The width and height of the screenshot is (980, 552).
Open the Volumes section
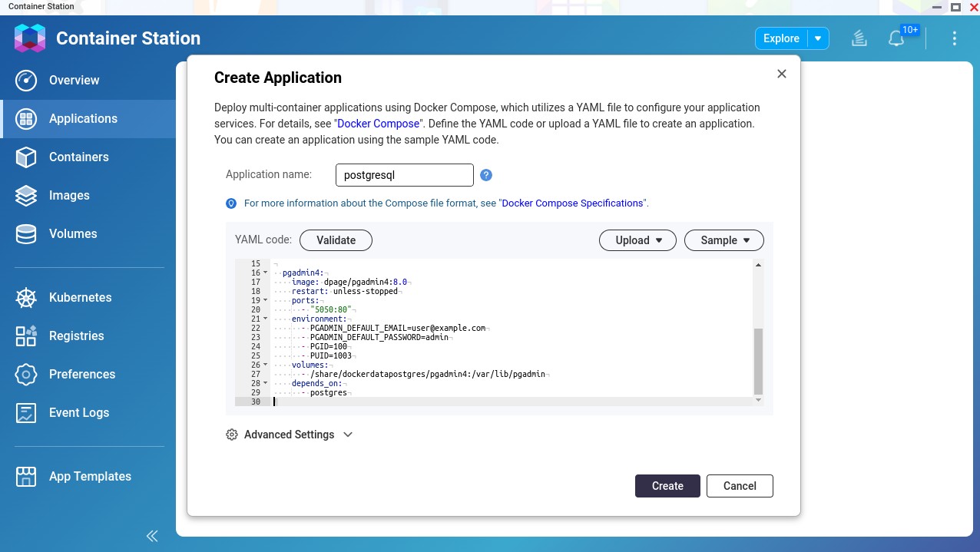72,233
